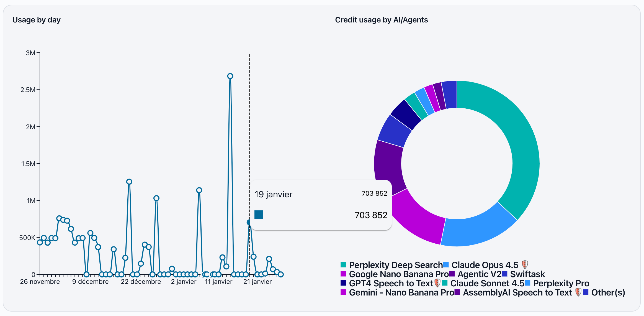Click the large purple donut segment on the left
This screenshot has width=644, height=316.
click(x=388, y=166)
